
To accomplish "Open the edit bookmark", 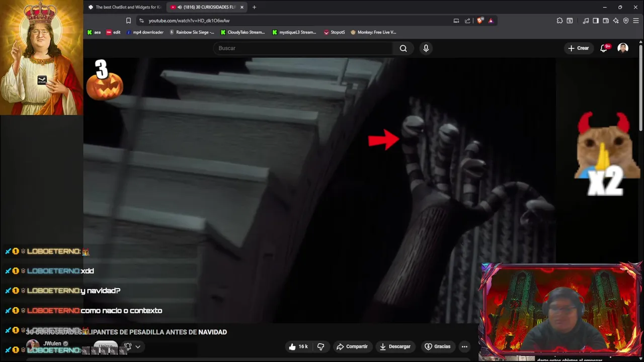I will pos(113,32).
